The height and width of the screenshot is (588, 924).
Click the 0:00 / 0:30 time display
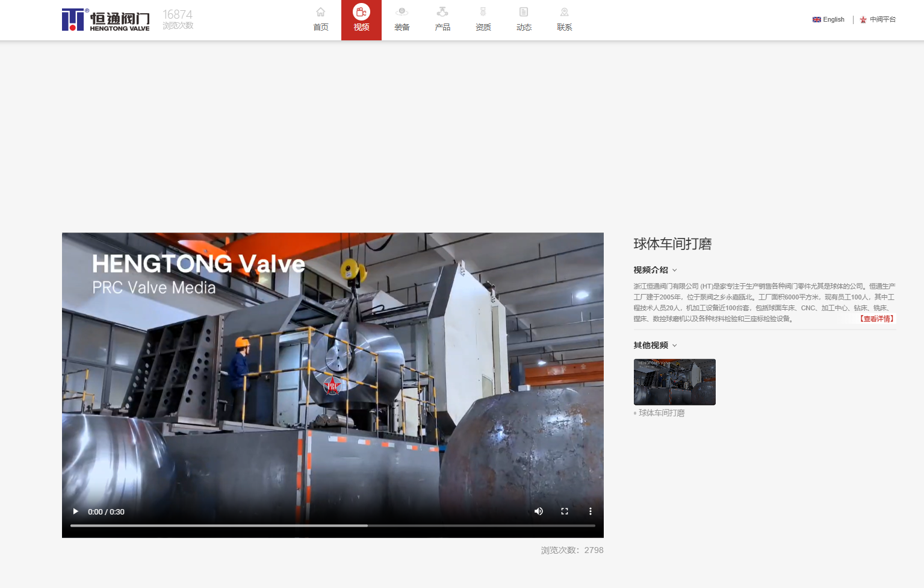point(106,512)
